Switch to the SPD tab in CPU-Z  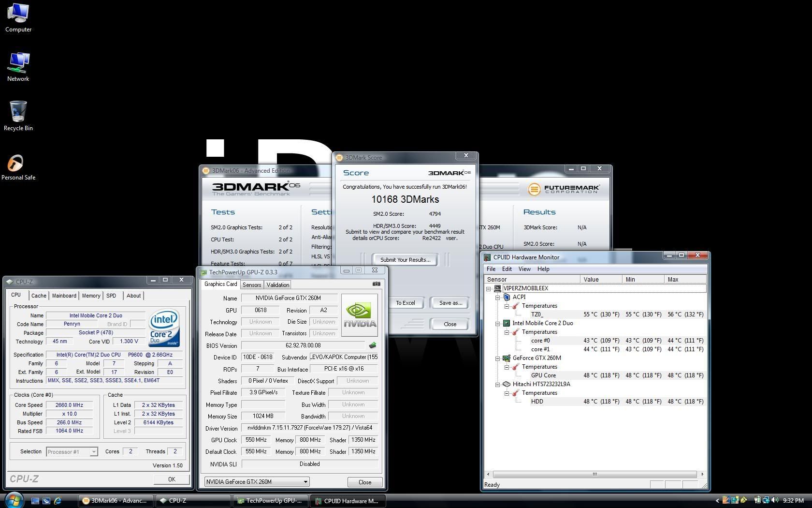click(111, 296)
